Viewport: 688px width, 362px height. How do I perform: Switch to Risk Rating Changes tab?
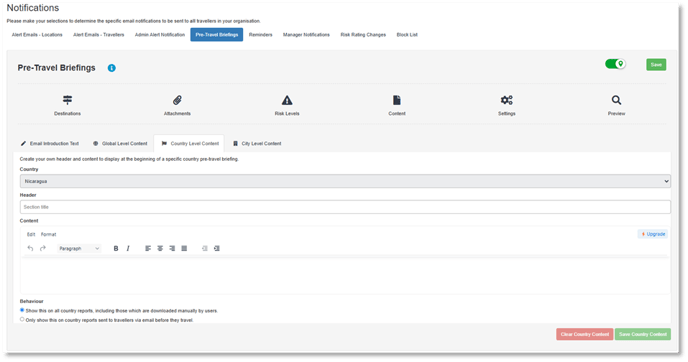[363, 35]
